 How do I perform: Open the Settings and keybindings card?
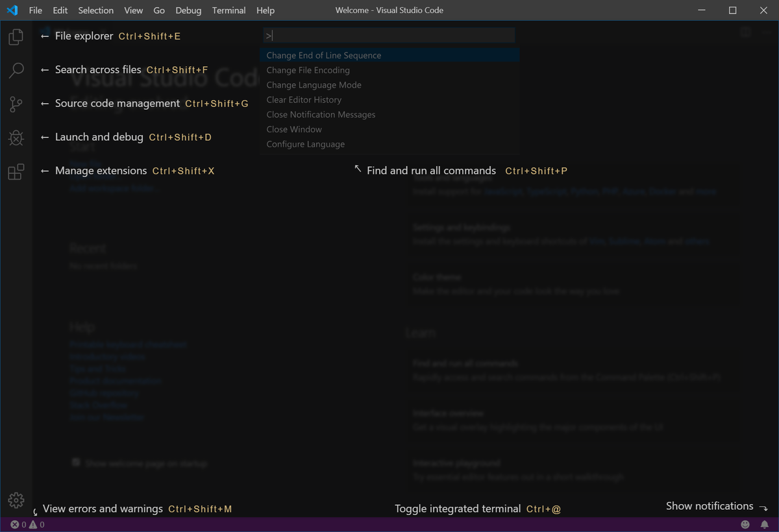coord(573,235)
